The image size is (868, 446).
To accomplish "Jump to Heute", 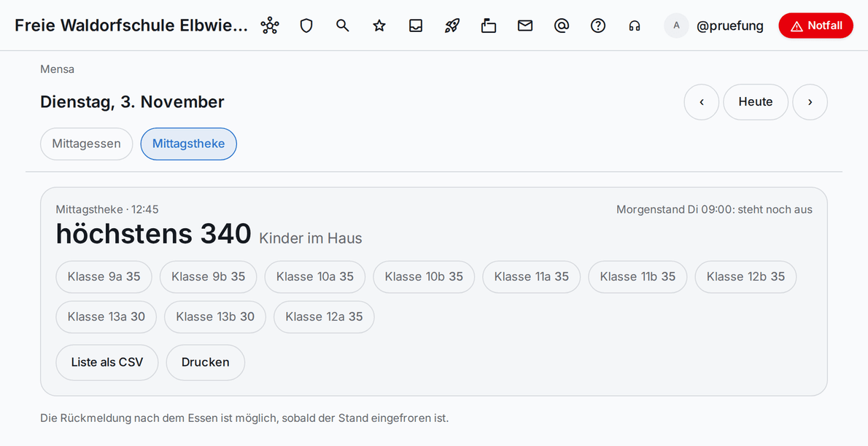I will (756, 102).
